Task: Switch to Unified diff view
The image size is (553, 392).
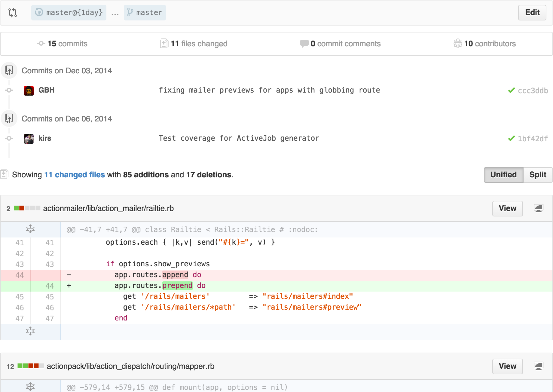Action: click(x=503, y=175)
